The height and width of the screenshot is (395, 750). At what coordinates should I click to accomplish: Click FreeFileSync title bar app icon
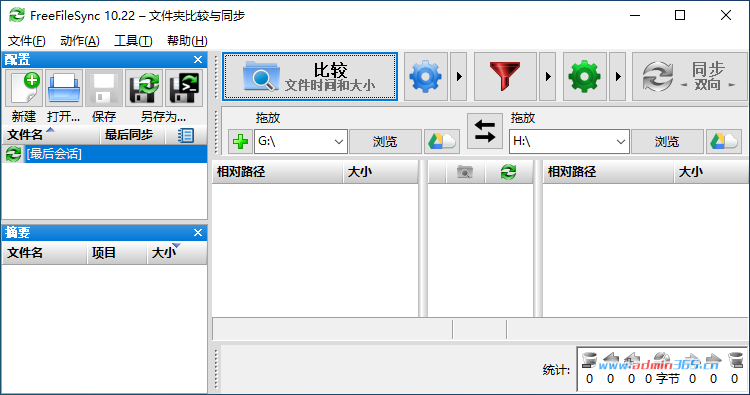coord(17,15)
